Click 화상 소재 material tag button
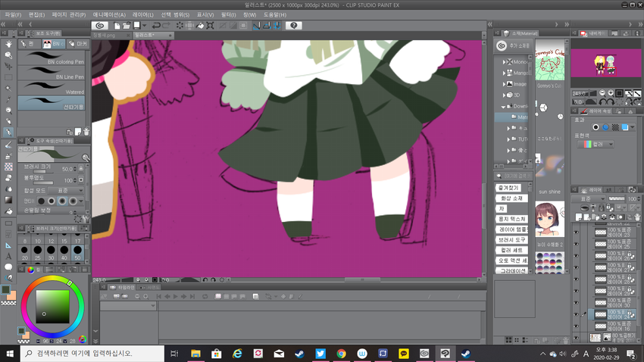 [x=511, y=198]
